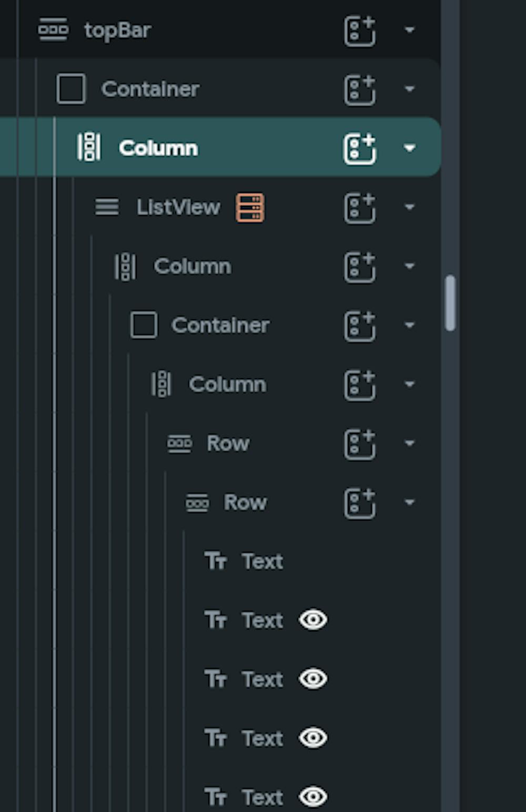
Task: Select the topBar item in widget tree
Action: pyautogui.click(x=118, y=31)
